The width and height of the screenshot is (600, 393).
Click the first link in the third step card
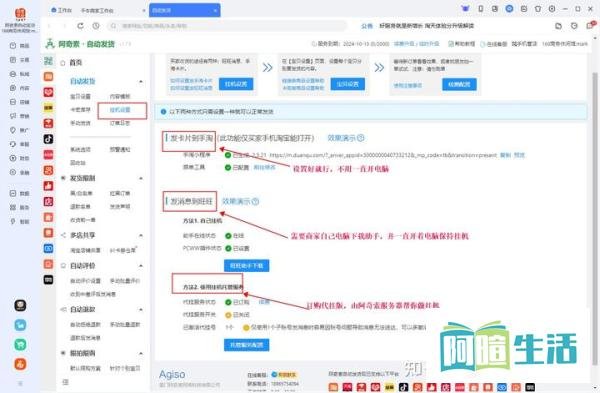pyautogui.click(x=408, y=86)
